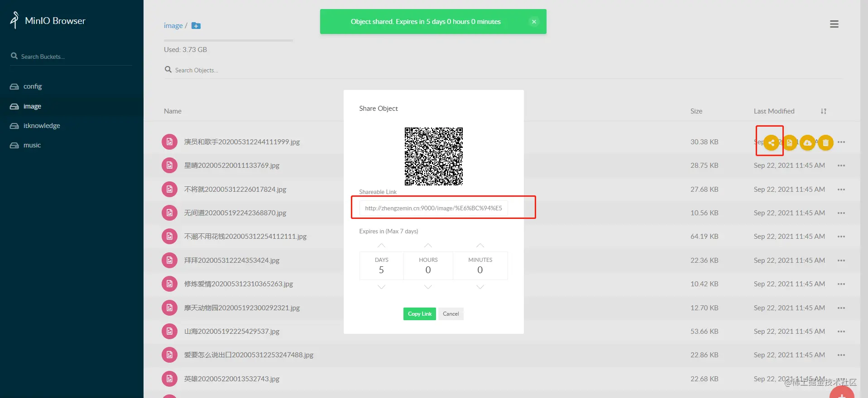Click file name 拜拜202005312224353424.jpg
The width and height of the screenshot is (868, 398).
pyautogui.click(x=232, y=260)
